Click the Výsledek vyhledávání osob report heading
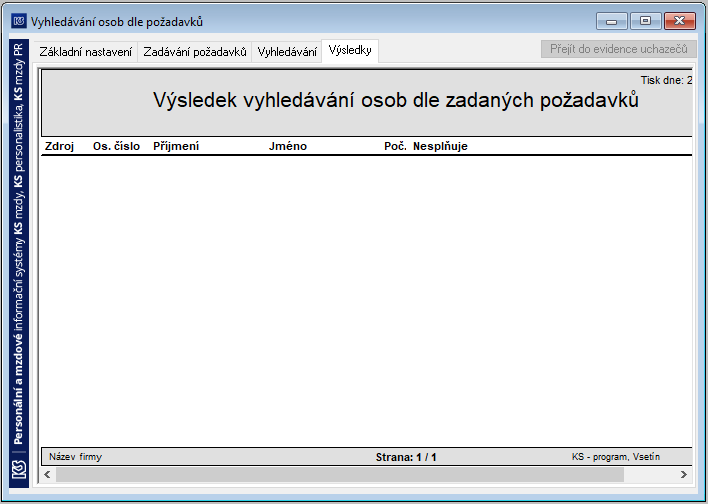Screen dimensions: 708x504 [396, 100]
